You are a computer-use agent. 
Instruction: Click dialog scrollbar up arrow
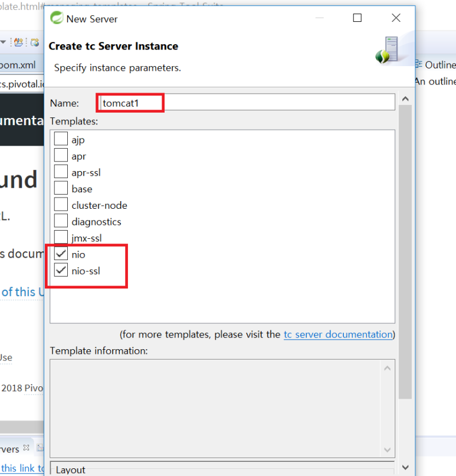click(405, 99)
